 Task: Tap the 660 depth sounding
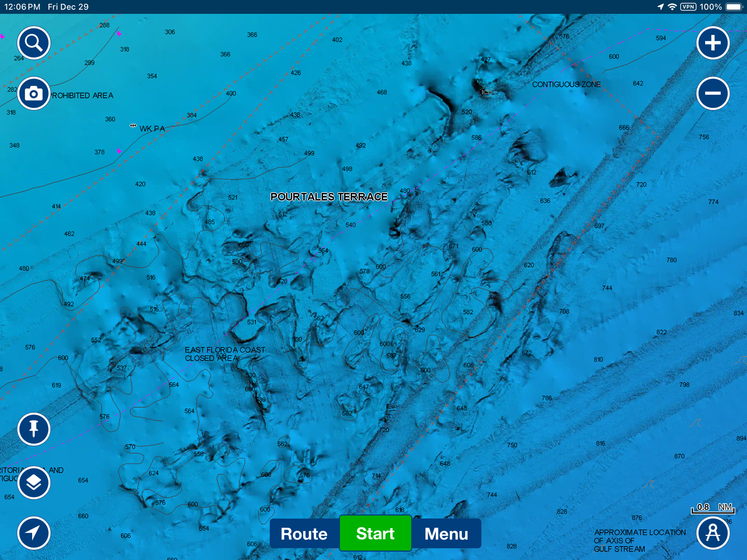tap(83, 516)
